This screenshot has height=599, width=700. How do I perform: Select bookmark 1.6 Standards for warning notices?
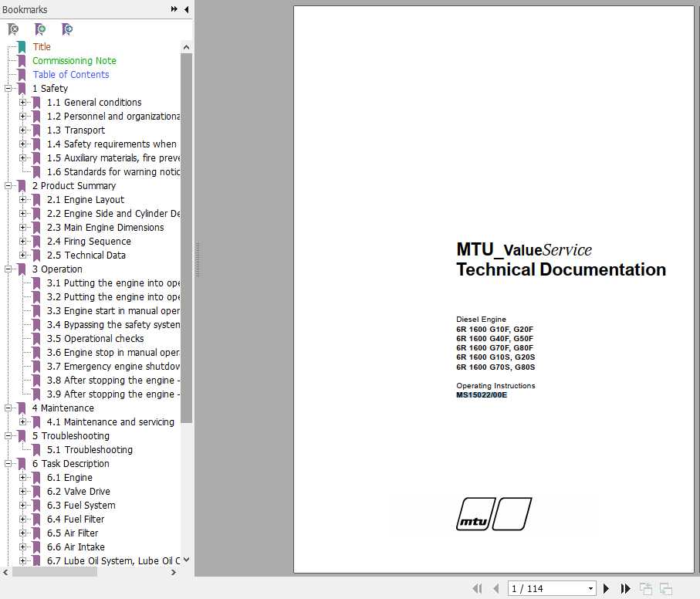tap(113, 172)
